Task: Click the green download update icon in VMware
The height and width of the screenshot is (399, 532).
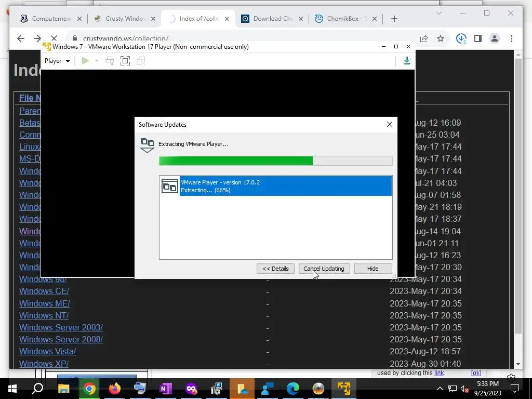Action: [x=406, y=61]
